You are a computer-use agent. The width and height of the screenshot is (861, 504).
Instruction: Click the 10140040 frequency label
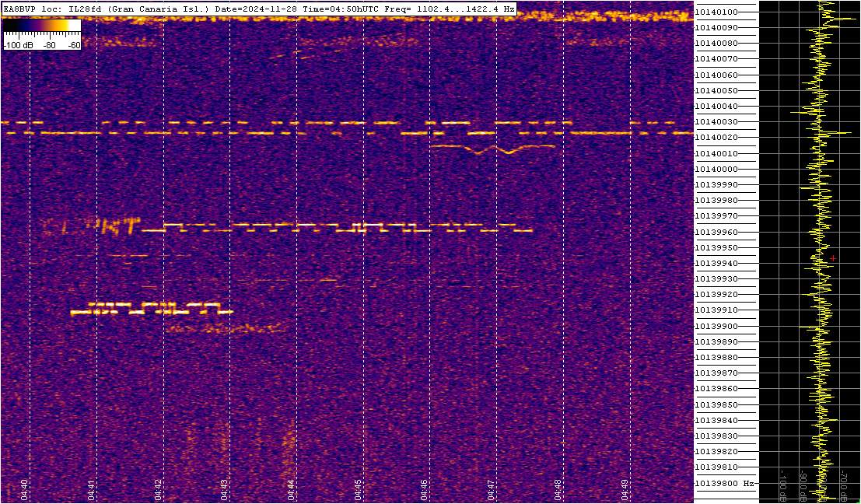coord(716,106)
